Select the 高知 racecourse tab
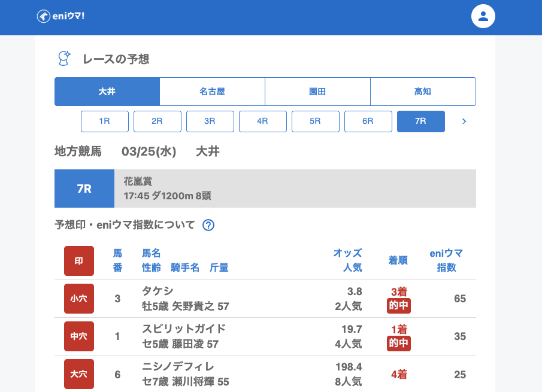542x392 pixels. click(423, 92)
